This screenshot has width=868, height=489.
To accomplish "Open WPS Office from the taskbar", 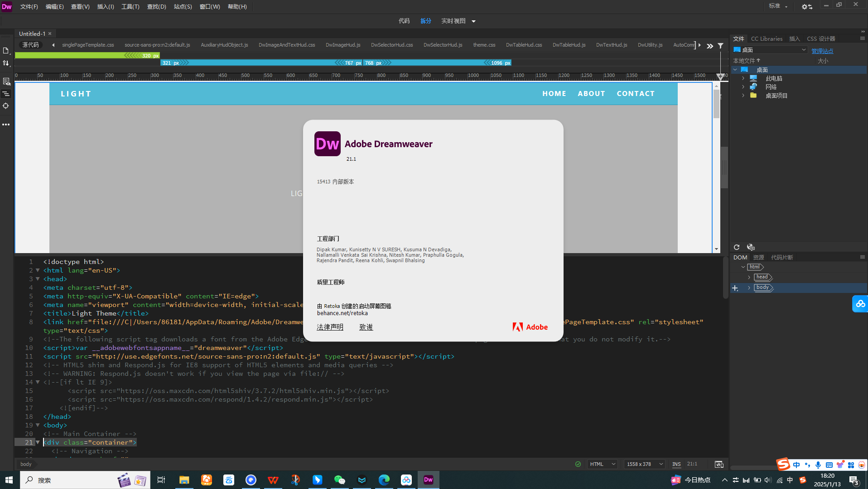I will 273,480.
